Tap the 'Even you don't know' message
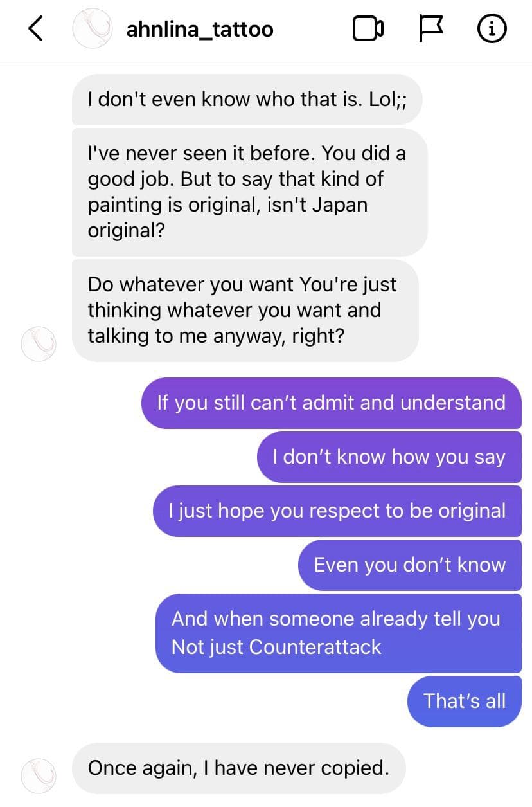 pos(409,565)
